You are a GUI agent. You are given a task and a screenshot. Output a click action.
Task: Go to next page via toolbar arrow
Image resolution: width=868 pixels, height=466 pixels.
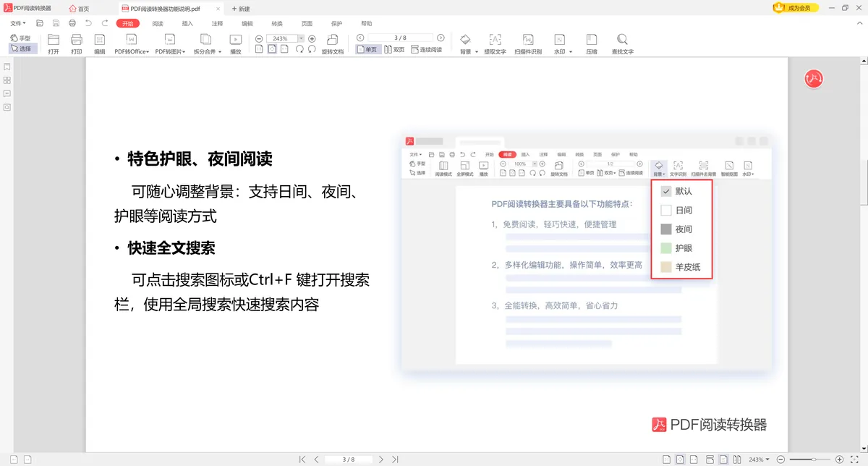[x=441, y=38]
